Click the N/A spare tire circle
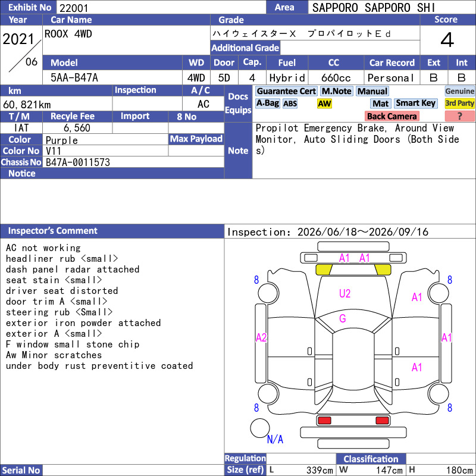 point(260,428)
